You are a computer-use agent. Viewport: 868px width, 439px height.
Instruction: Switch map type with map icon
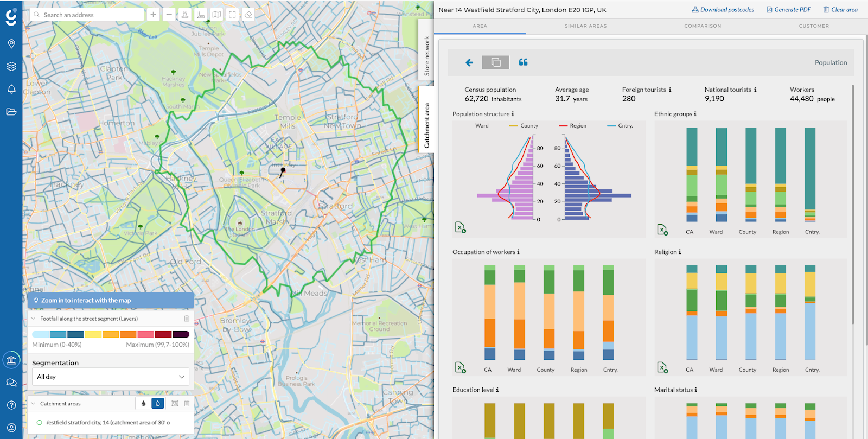pos(216,15)
